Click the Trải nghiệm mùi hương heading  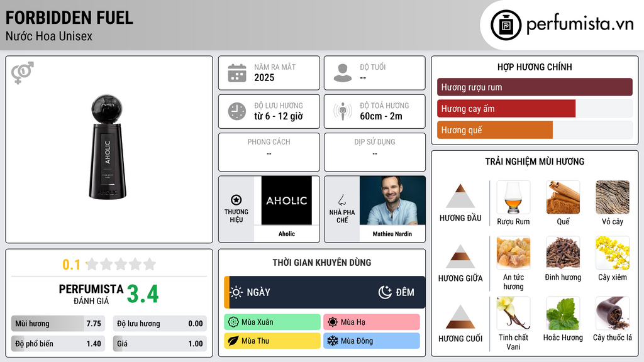click(535, 162)
